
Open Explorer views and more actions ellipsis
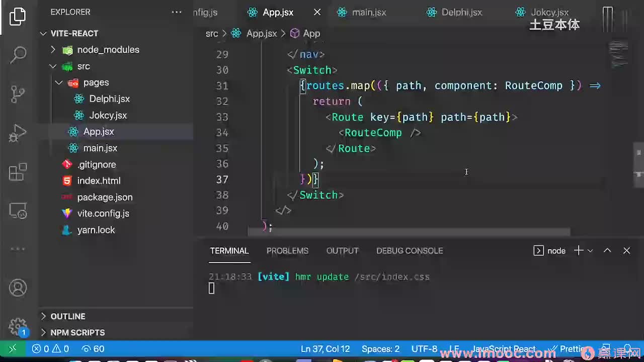(x=177, y=12)
